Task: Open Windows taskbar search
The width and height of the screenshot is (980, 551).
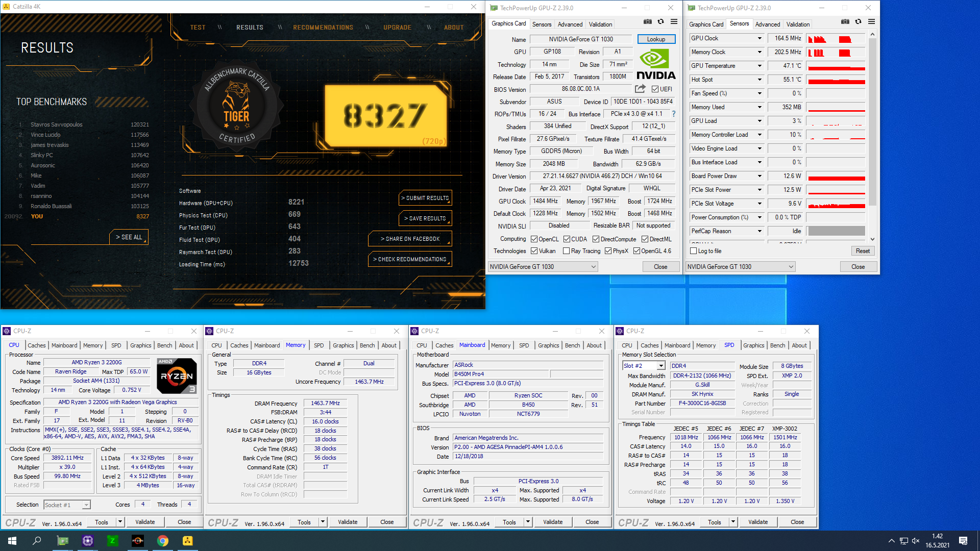Action: [37, 541]
